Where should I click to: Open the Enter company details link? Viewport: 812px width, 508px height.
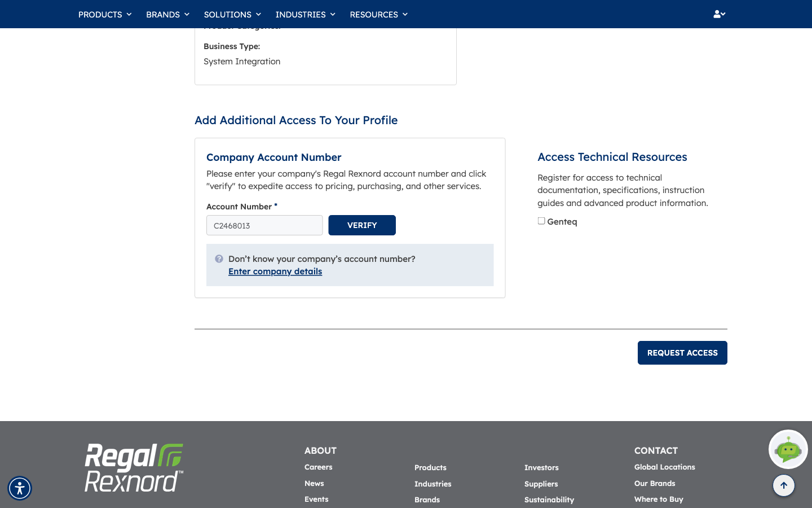click(x=275, y=271)
